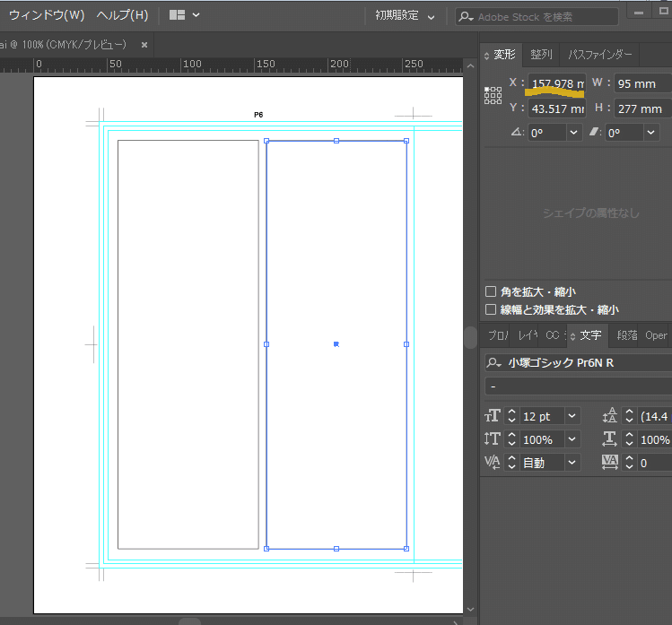This screenshot has height=625, width=672.
Task: Close the open document tab
Action: (144, 44)
